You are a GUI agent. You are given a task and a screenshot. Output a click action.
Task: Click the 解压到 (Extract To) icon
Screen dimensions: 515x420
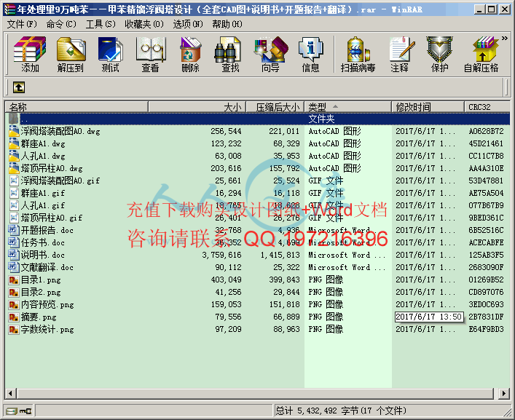click(70, 55)
